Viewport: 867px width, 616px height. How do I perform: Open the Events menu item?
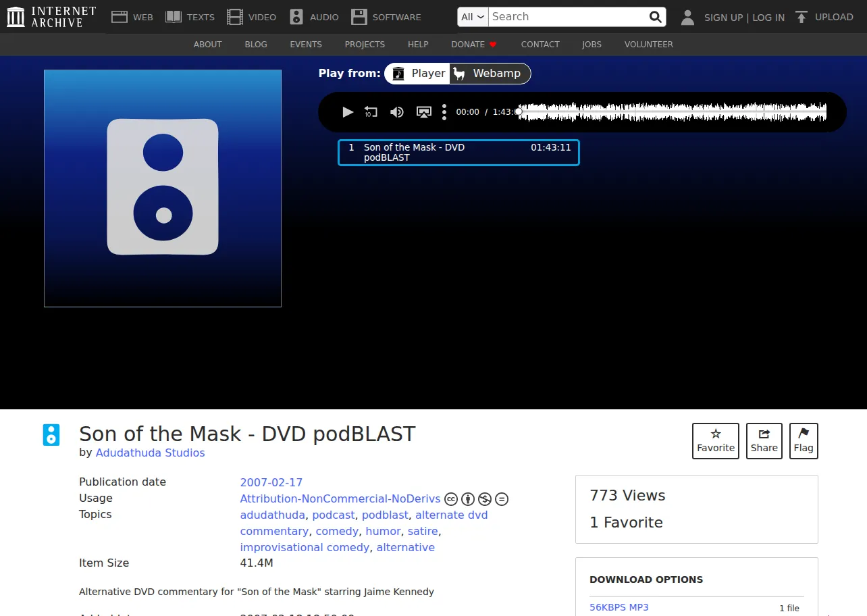point(306,45)
